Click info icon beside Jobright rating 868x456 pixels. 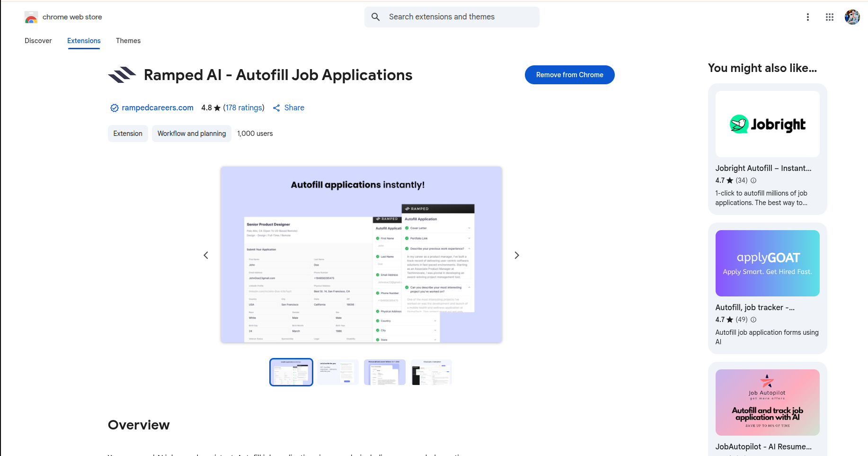[x=753, y=180]
